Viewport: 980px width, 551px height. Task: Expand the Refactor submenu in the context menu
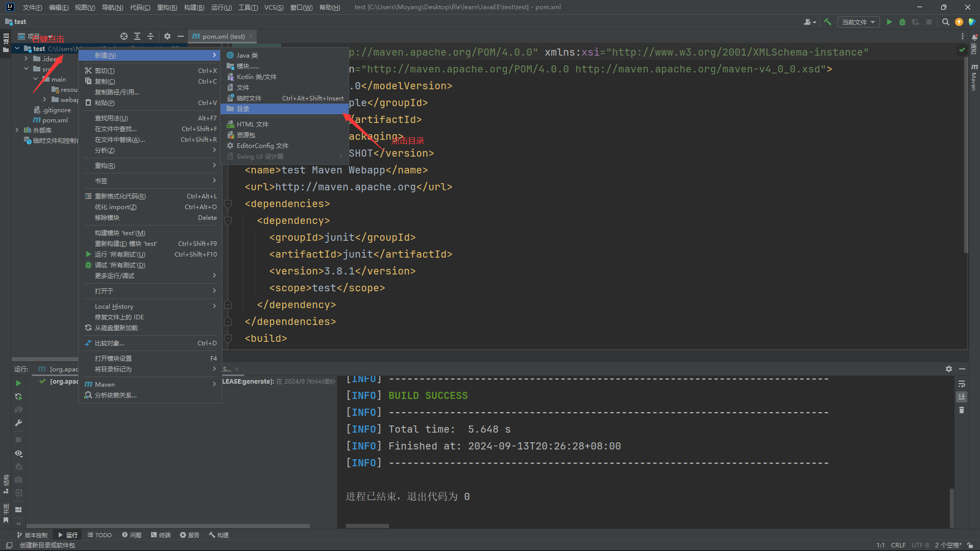point(150,166)
